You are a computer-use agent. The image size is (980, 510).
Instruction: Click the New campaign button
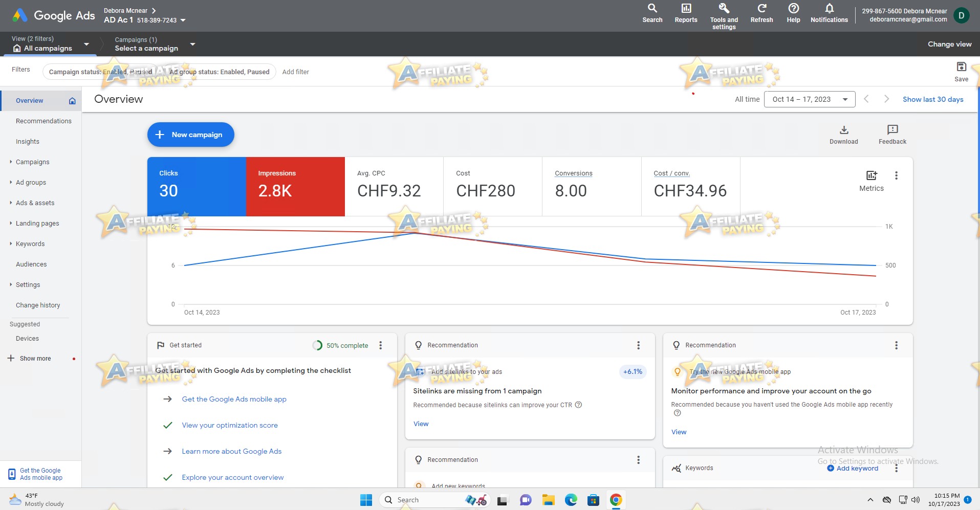coord(191,135)
